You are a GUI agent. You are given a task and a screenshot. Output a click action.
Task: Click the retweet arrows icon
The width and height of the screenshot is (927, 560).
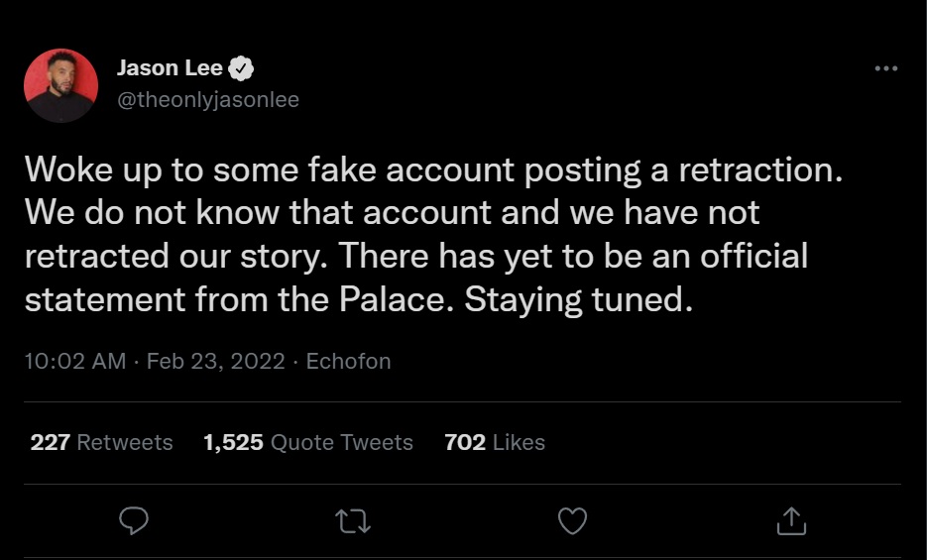tap(353, 520)
